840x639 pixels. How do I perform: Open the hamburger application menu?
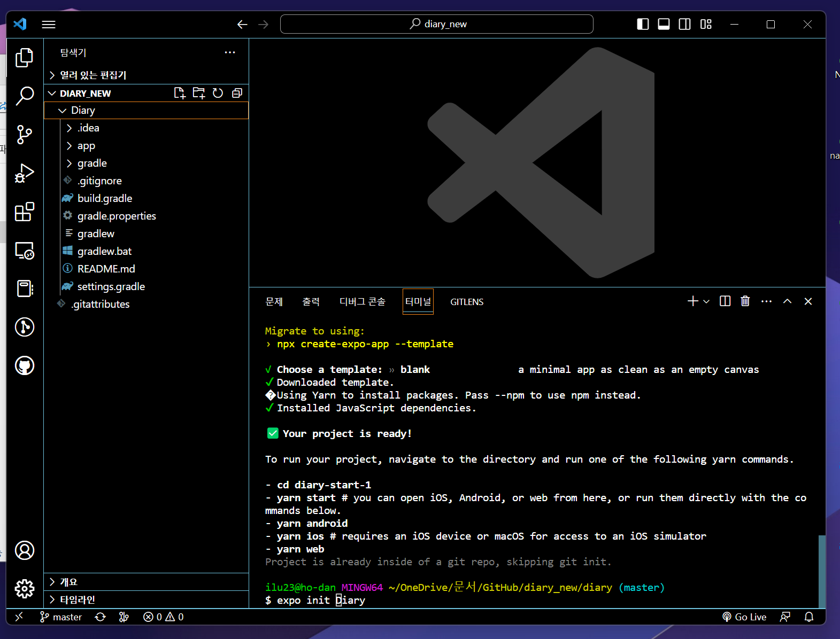pos(49,25)
